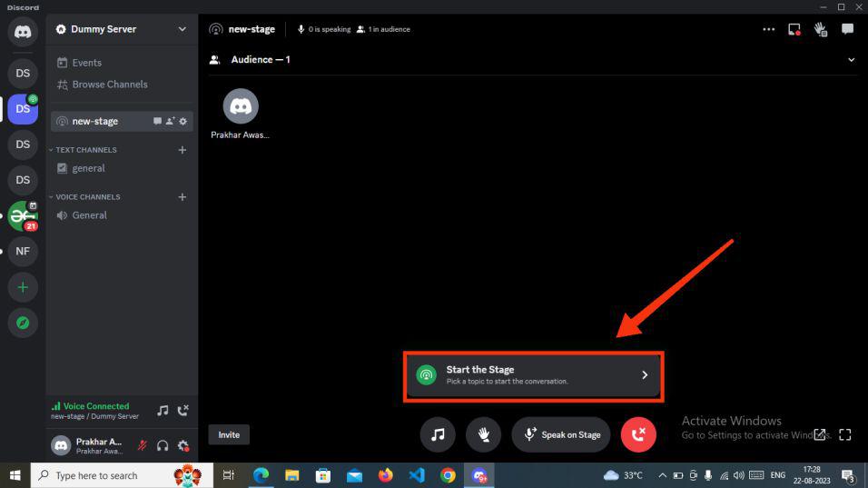Open edit channel gear for new-stage
Image resolution: width=868 pixels, height=488 pixels.
[x=182, y=121]
